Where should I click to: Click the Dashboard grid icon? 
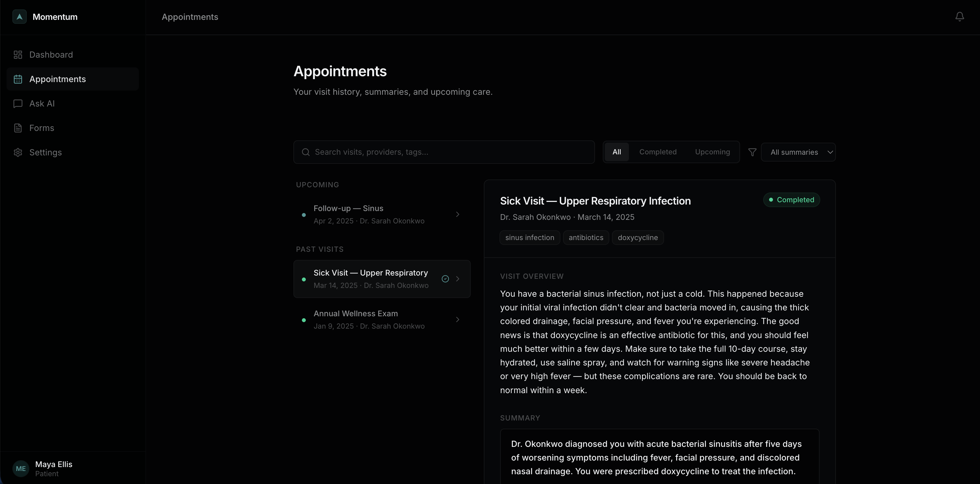point(18,55)
